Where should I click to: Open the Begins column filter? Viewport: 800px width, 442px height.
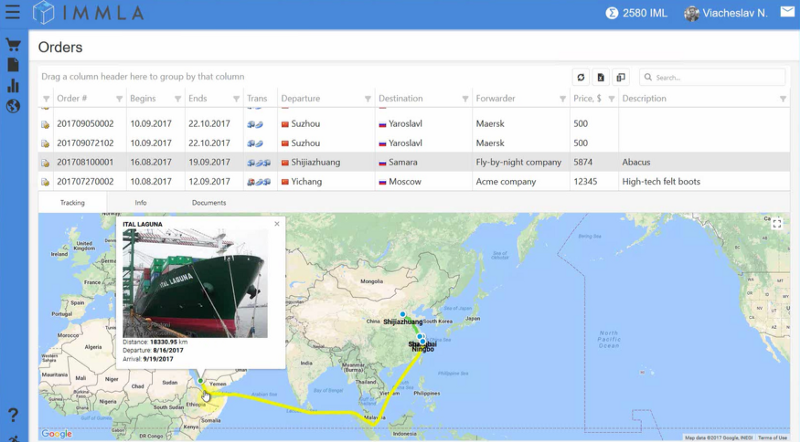pos(178,99)
